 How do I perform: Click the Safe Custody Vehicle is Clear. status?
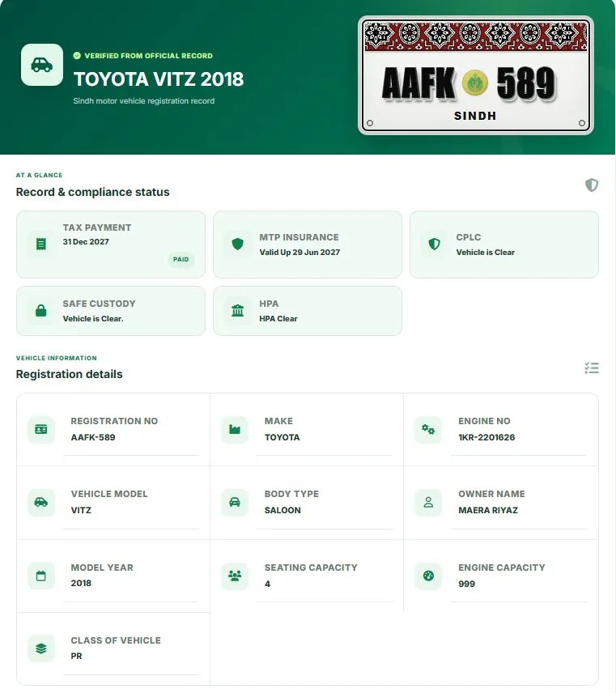(93, 319)
